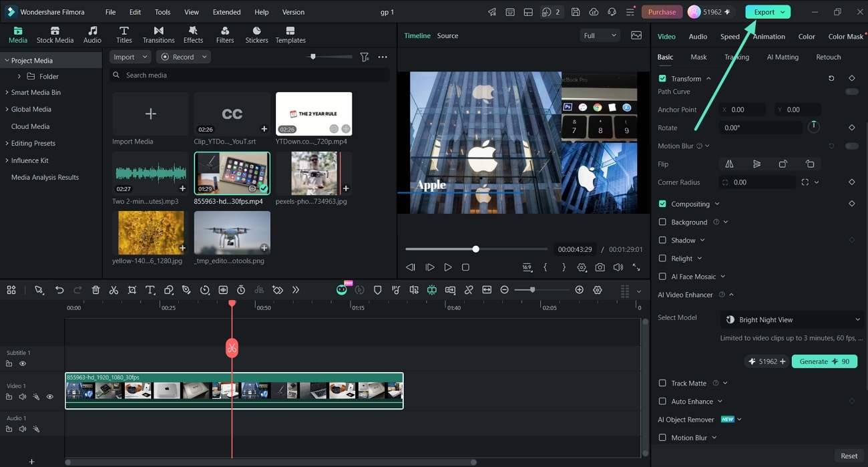Screen dimensions: 868x467
Task: Open the Extended menu
Action: point(226,12)
